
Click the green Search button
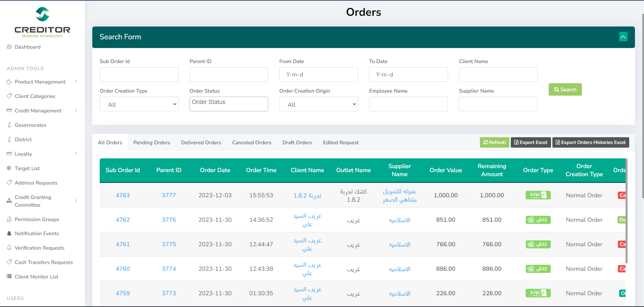pos(565,90)
